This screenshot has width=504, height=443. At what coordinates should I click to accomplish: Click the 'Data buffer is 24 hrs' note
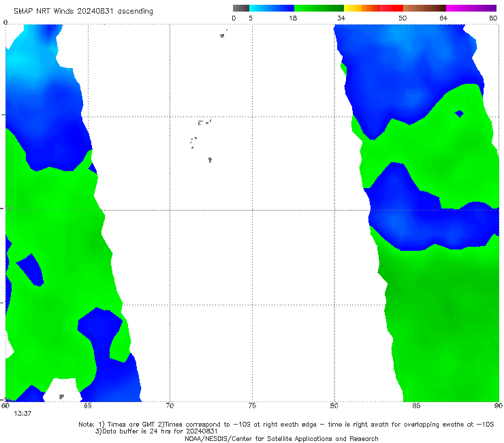(157, 431)
